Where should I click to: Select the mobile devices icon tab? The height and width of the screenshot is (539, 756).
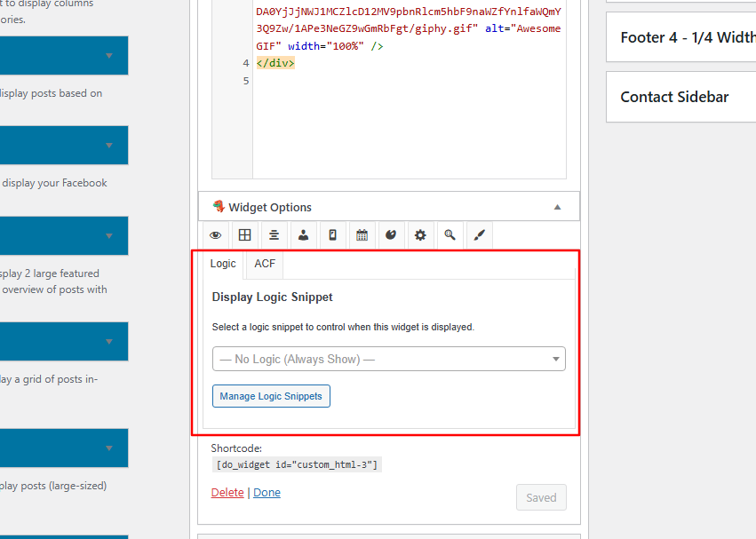332,235
